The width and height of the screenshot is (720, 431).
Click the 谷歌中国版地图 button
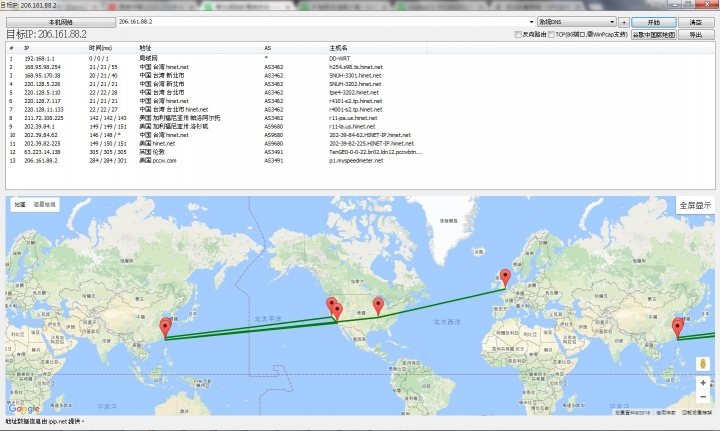click(x=653, y=35)
